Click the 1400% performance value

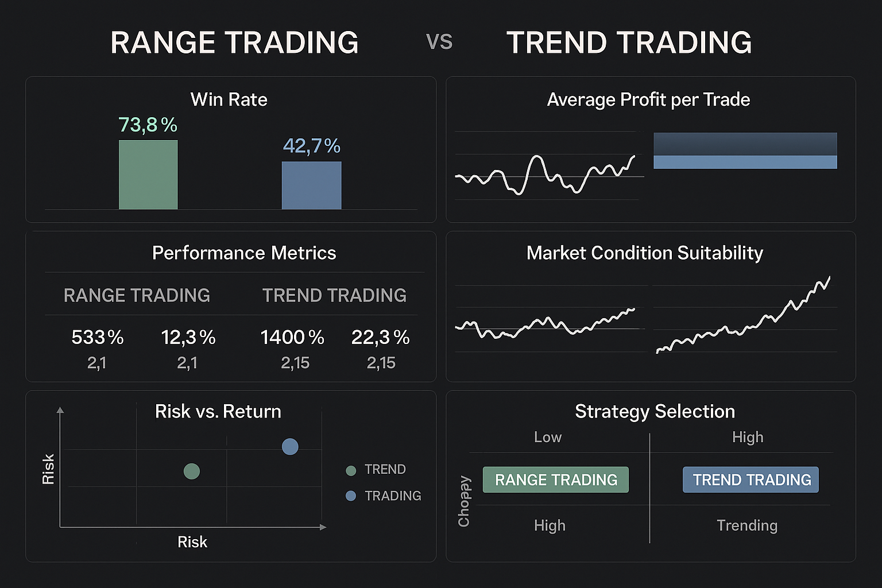[x=292, y=337]
